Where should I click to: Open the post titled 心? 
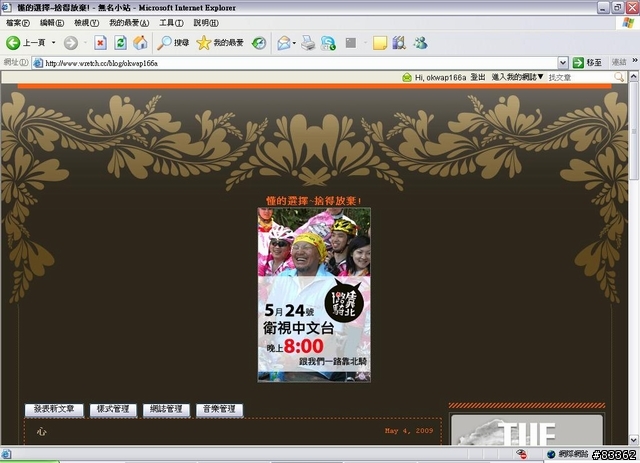point(41,431)
